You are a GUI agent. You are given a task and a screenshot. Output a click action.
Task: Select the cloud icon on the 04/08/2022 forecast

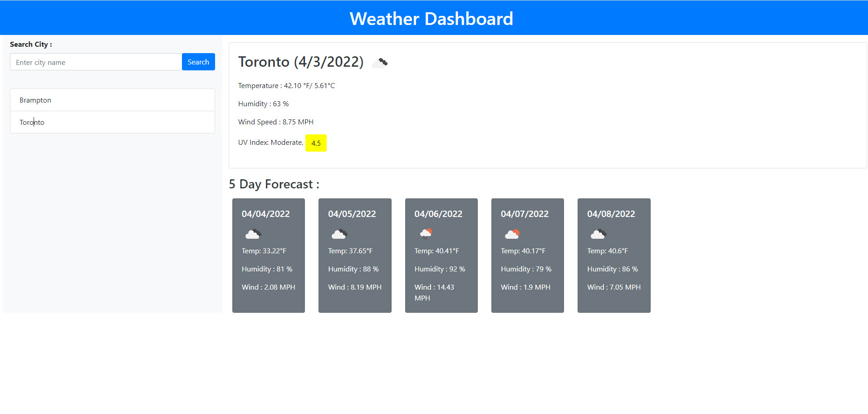598,234
